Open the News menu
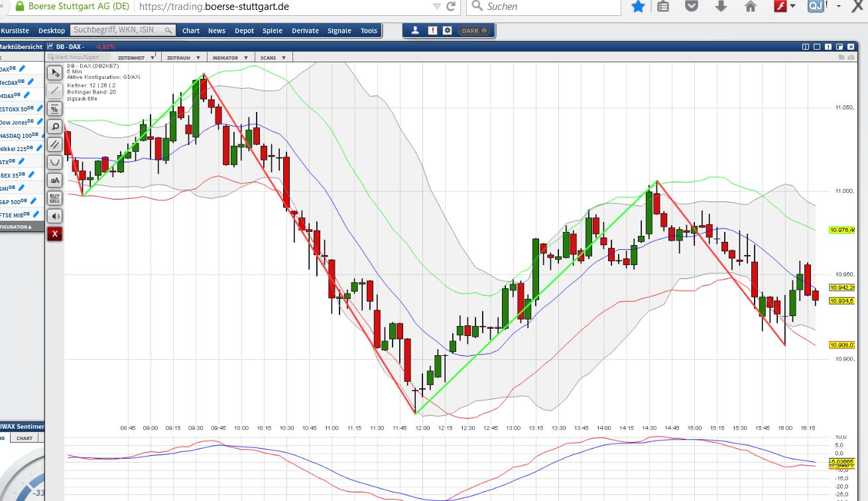The width and height of the screenshot is (868, 501). (x=217, y=30)
